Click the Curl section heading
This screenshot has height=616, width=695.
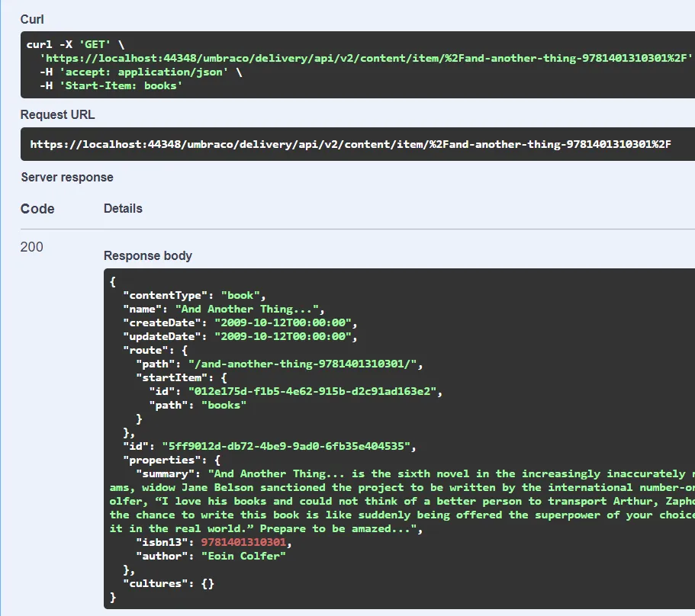pos(31,19)
